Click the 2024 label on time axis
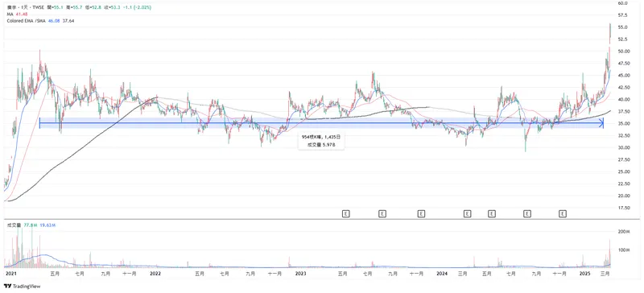This screenshot has height=293, width=644. 442,273
